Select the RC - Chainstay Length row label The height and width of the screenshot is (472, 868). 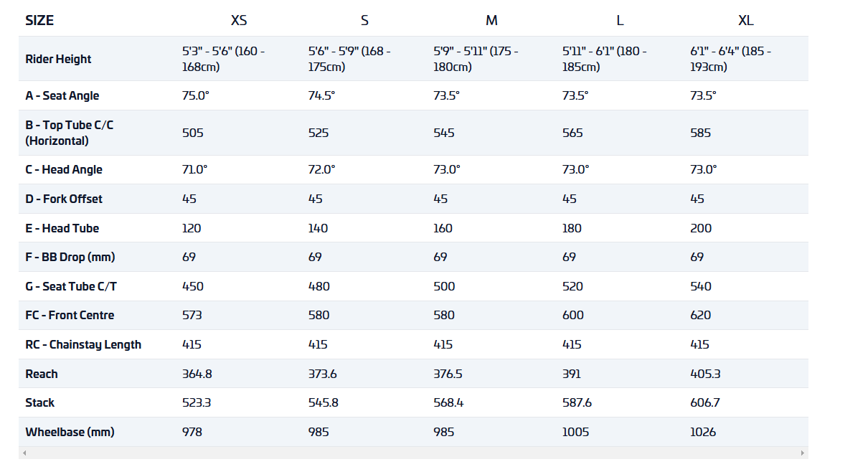pos(83,344)
